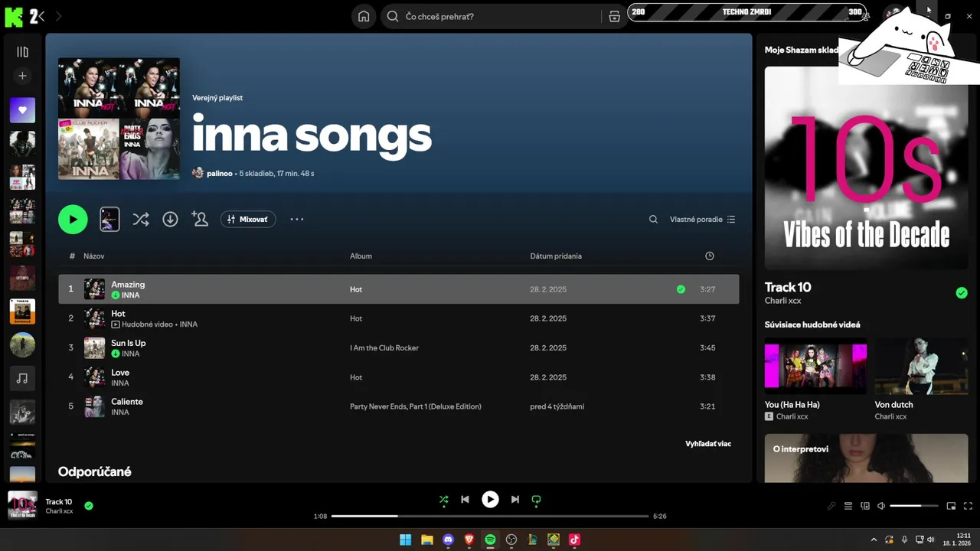
Task: Toggle saved checkmark for Track 10 in player bar
Action: (89, 506)
